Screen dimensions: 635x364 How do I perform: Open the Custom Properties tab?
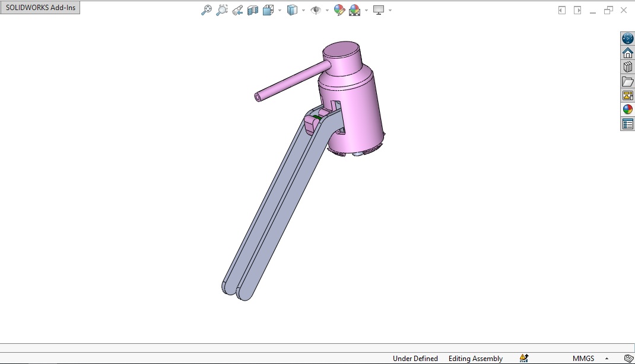pos(628,124)
